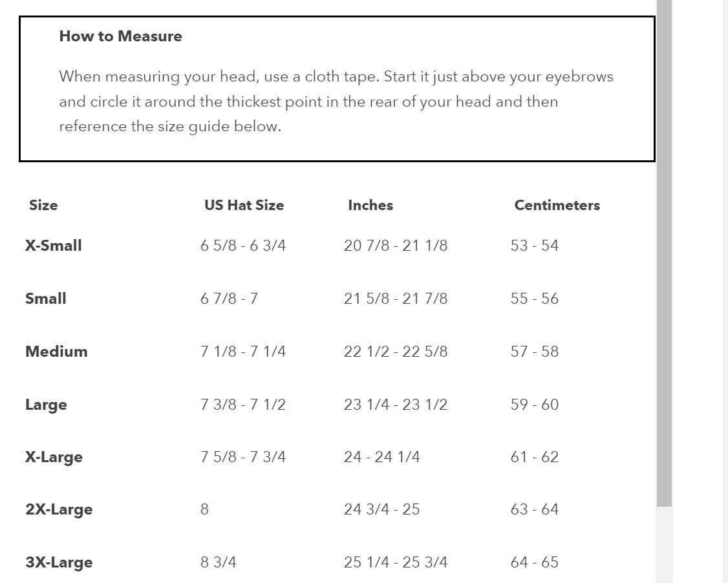
Task: Click the 23 1/4 - 23 1/2 inches cell
Action: coord(396,405)
